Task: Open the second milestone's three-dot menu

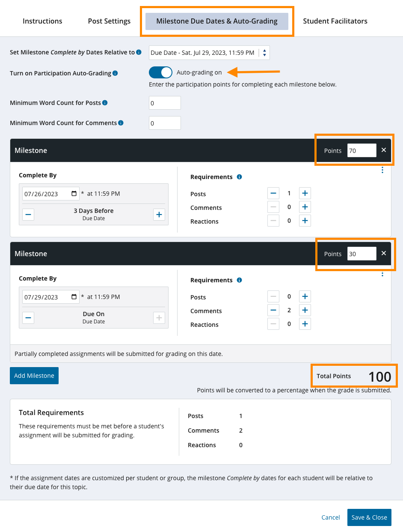Action: coord(382,274)
